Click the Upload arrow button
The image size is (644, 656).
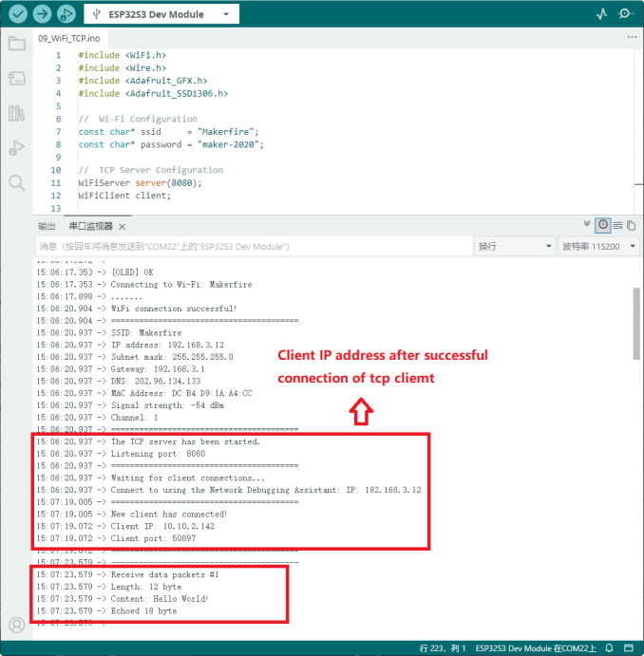click(42, 14)
